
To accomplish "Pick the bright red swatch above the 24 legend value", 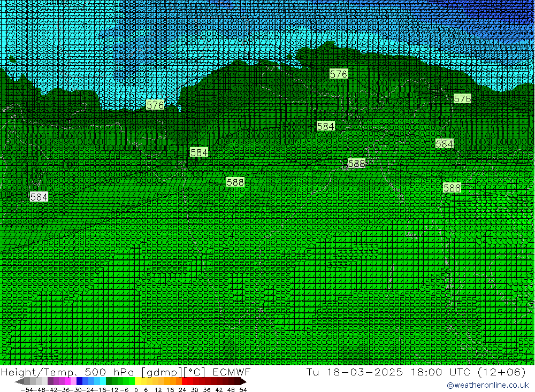I will 185,381.
